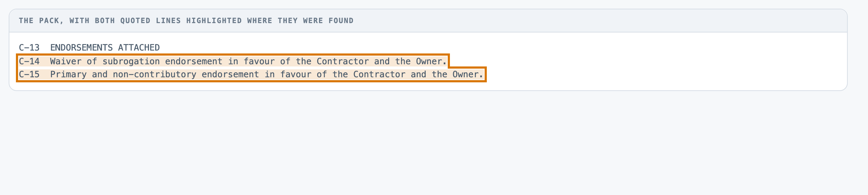
Task: Click 'Contractor' in the primary endorsement line
Action: coord(379,74)
